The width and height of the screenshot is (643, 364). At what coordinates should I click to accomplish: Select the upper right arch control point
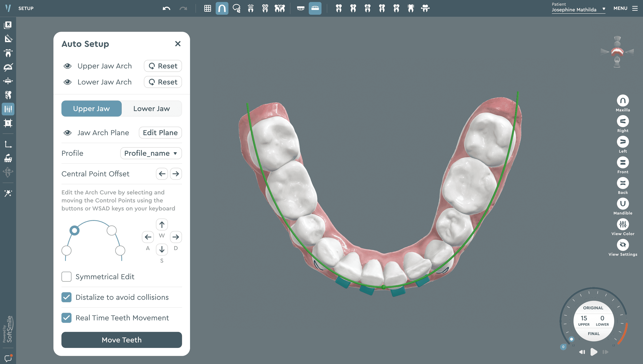point(111,230)
